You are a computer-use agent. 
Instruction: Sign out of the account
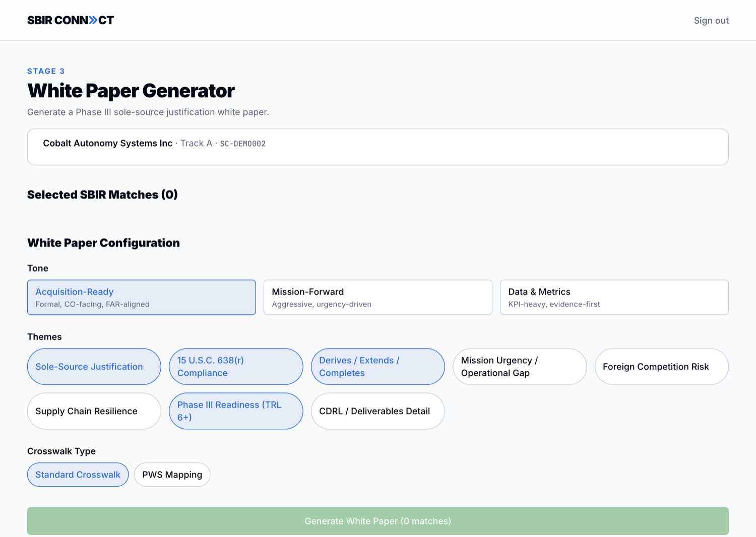point(711,21)
